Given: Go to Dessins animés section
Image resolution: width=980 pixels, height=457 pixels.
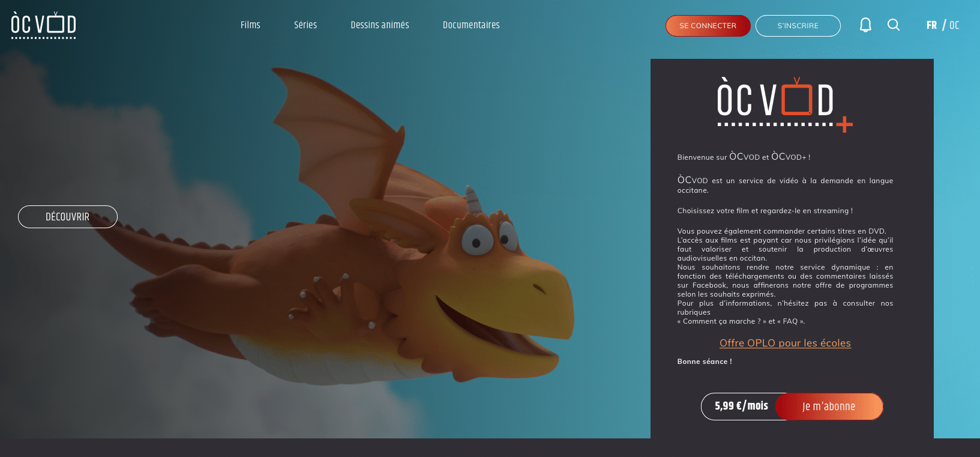Looking at the screenshot, I should [380, 25].
